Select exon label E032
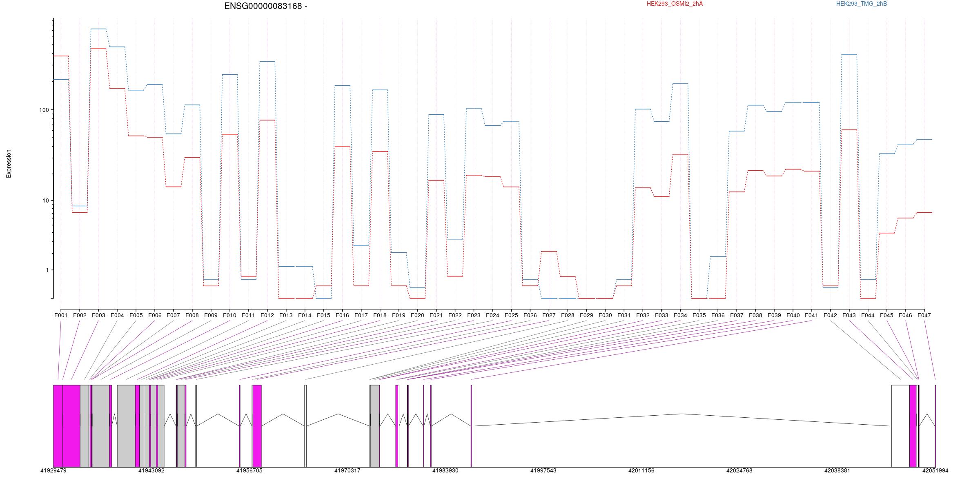This screenshot has height=490, width=980. click(x=643, y=315)
